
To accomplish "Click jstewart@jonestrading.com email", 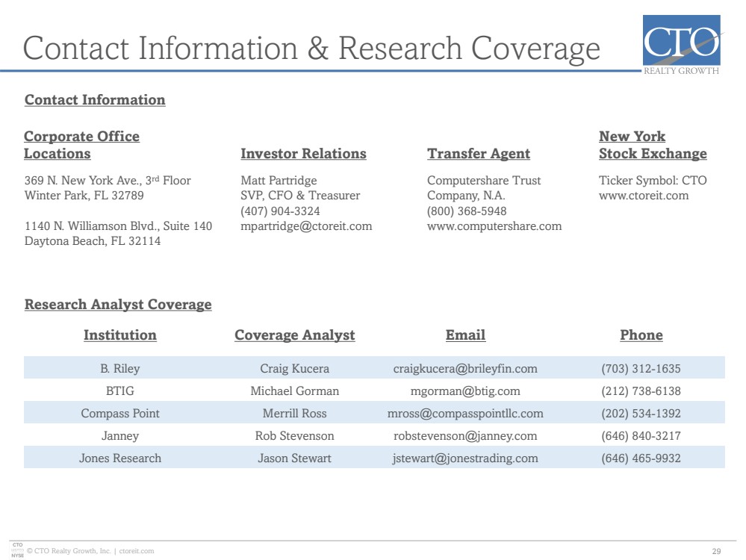I will tap(465, 458).
